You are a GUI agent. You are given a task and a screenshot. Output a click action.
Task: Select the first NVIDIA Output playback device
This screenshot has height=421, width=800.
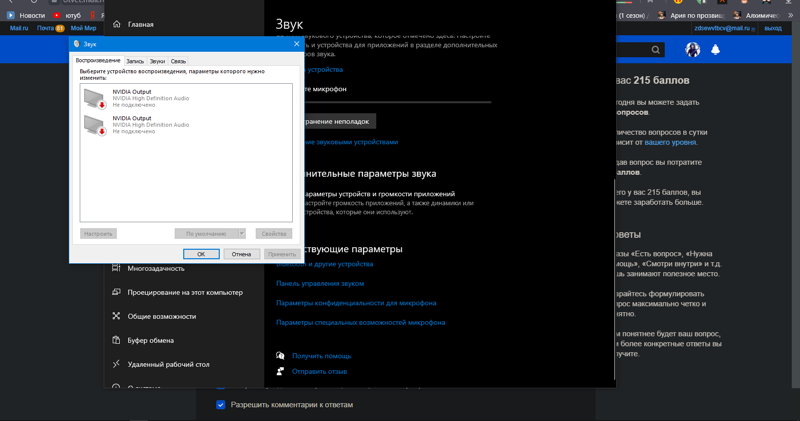pos(186,98)
